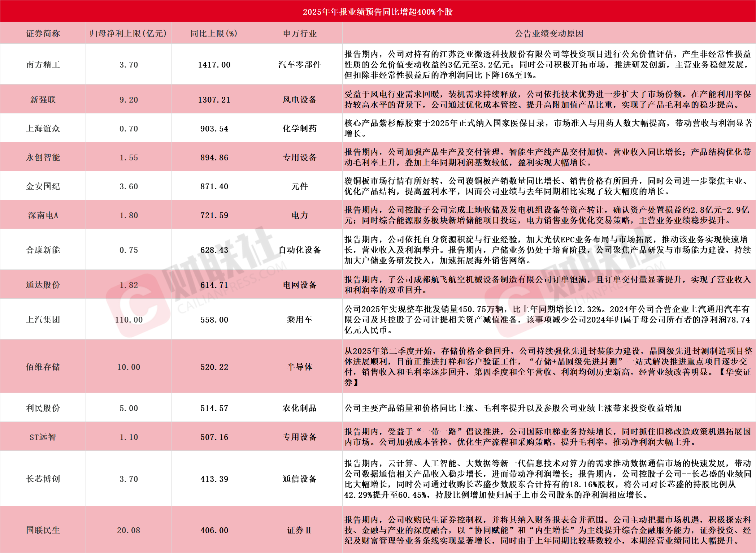Screen dimensions: 756x553
Task: Select the stock 南方精工
Action: tap(42, 64)
